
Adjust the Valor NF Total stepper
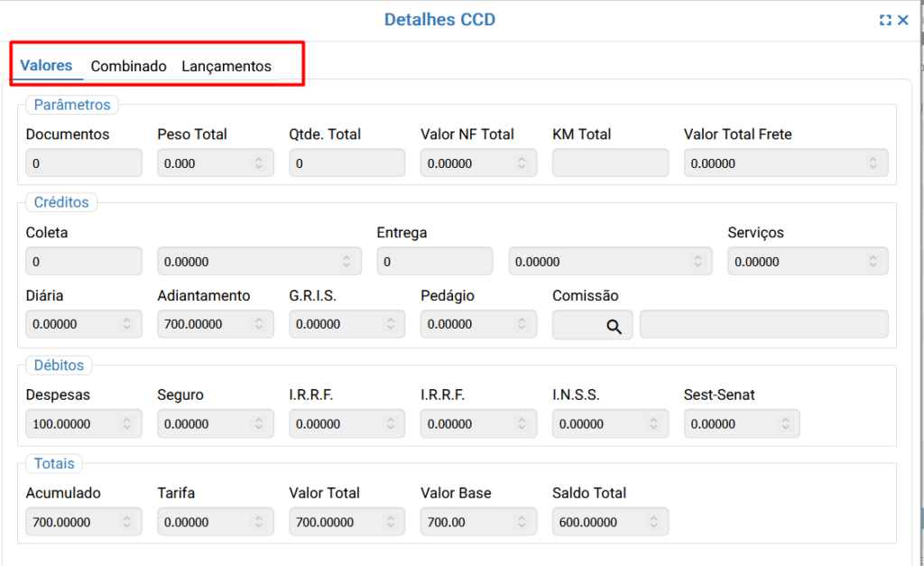pyautogui.click(x=522, y=163)
